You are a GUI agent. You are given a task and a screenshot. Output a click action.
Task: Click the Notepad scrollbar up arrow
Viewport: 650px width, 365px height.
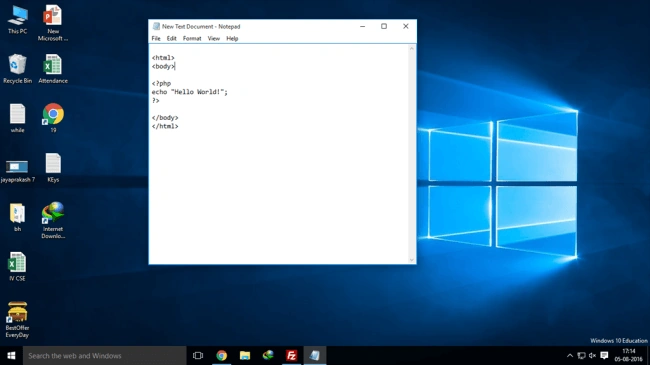[x=412, y=49]
